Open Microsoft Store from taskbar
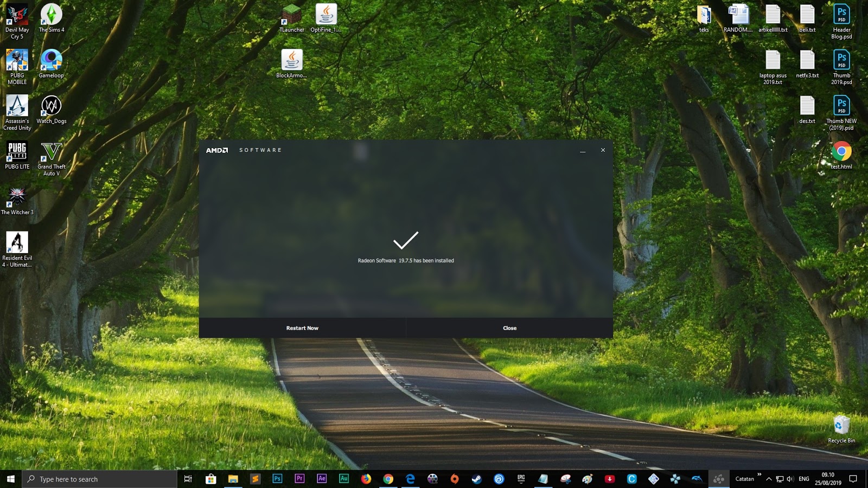Viewport: 868px width, 488px height. tap(210, 479)
